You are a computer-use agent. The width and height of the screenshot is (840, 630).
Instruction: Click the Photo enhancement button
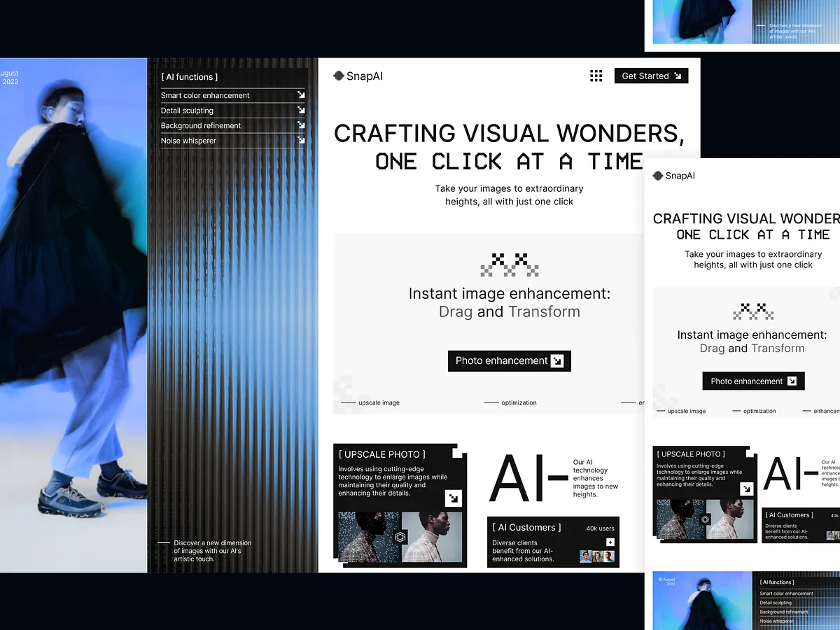(x=509, y=360)
